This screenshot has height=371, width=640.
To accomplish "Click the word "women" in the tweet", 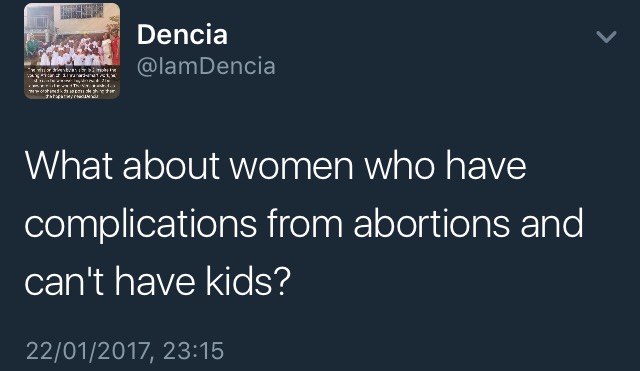I will [291, 167].
